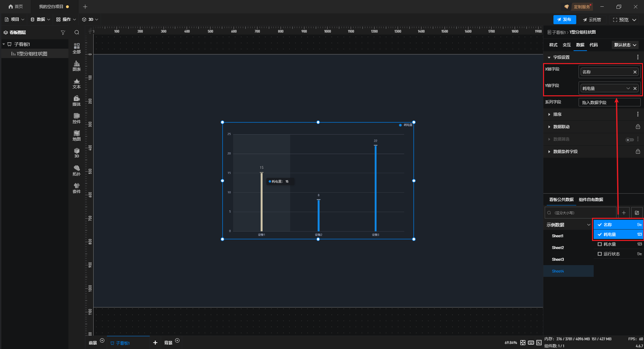Check the 耗水量 field checkbox
The image size is (644, 349).
[x=600, y=244]
